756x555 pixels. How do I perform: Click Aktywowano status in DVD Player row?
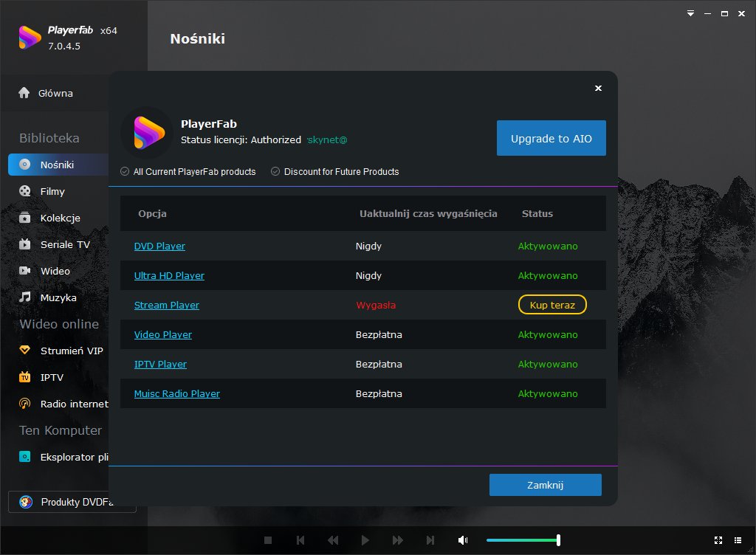click(x=548, y=247)
